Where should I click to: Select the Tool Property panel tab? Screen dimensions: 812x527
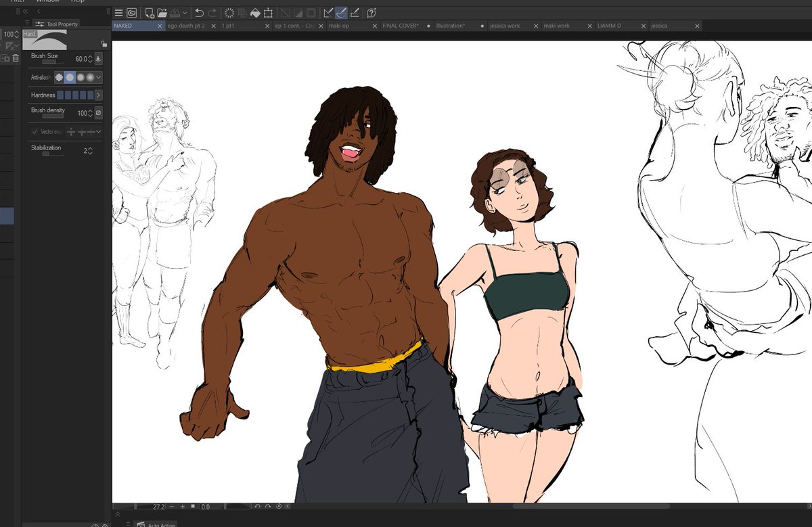(57, 24)
